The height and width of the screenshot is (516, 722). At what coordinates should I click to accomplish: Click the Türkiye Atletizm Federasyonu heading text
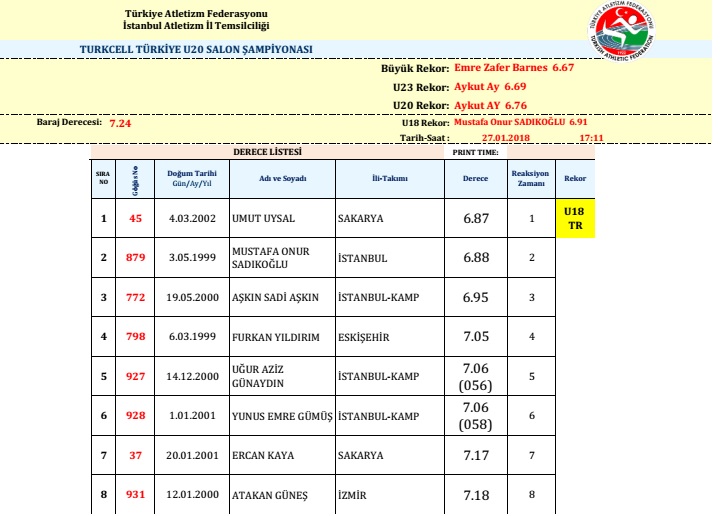click(x=195, y=12)
